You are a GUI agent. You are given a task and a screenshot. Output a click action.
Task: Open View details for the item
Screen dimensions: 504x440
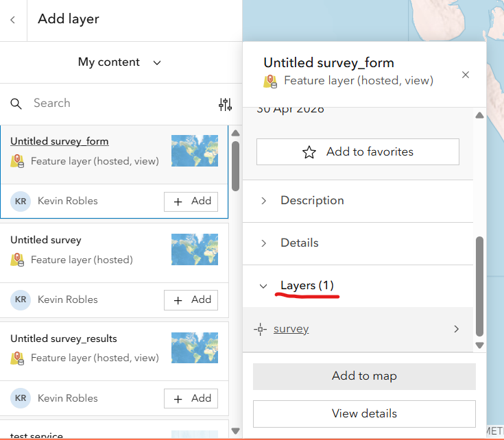click(364, 414)
